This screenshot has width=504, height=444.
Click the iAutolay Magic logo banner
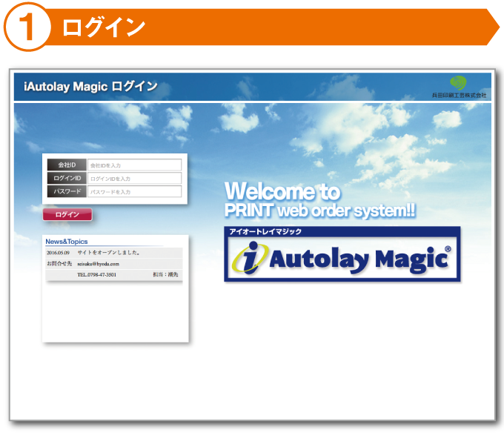(x=342, y=254)
